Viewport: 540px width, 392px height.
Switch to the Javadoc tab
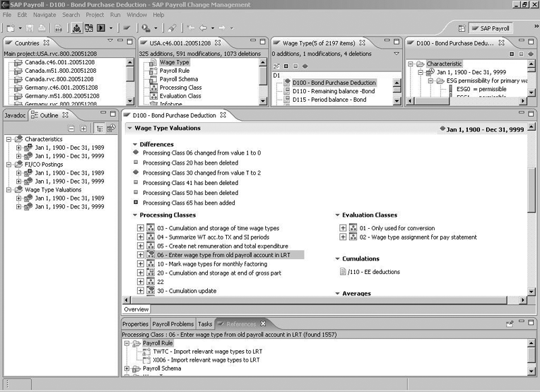[15, 115]
